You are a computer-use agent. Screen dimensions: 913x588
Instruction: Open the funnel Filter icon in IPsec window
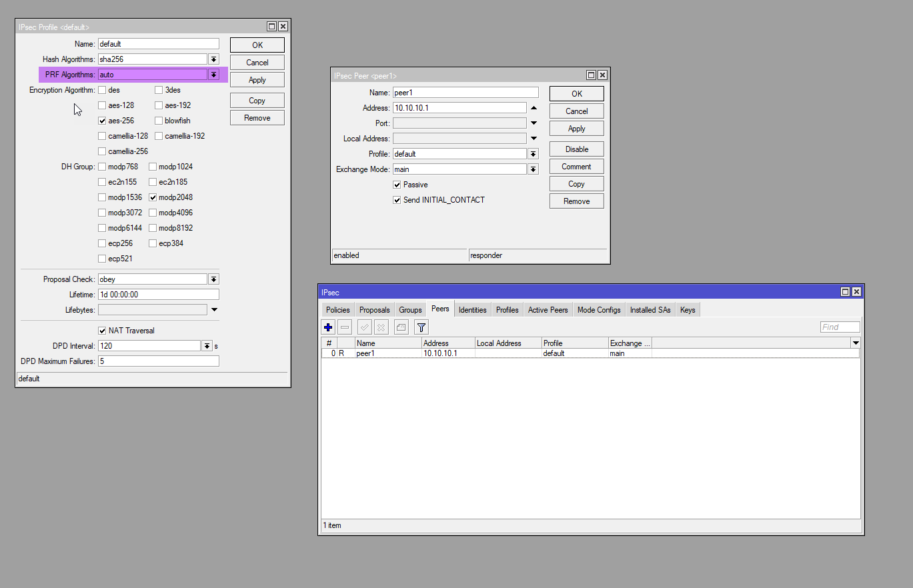click(421, 327)
